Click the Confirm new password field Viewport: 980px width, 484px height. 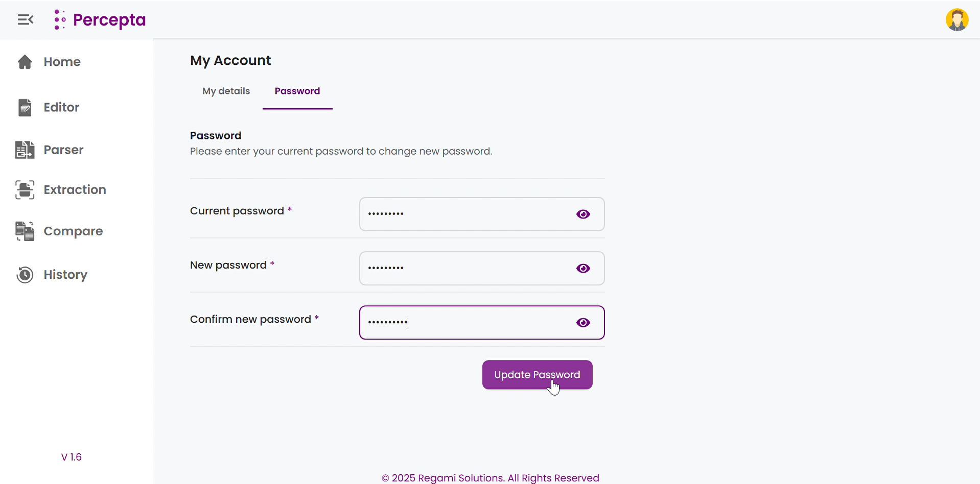coord(465,323)
